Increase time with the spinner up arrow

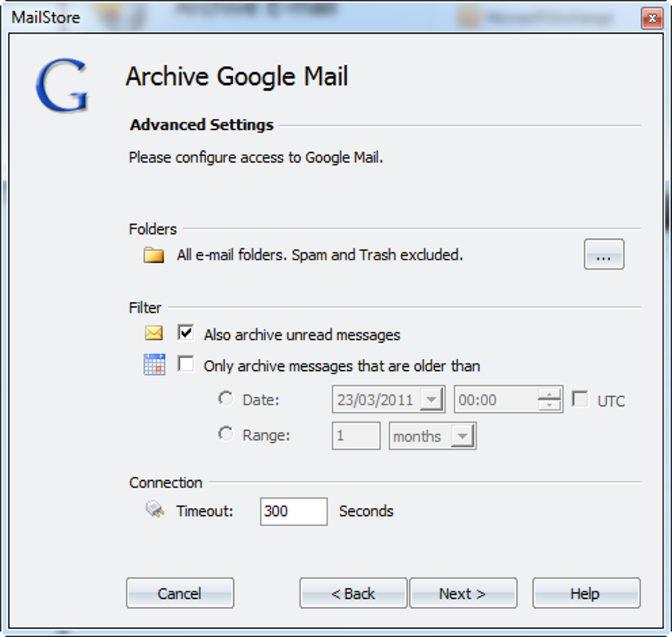pos(549,394)
